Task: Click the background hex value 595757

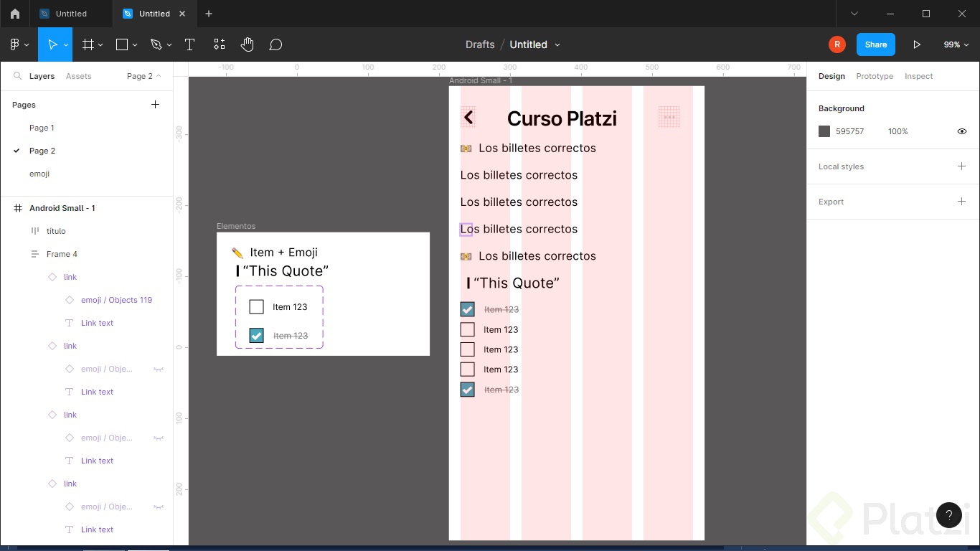Action: [x=849, y=131]
